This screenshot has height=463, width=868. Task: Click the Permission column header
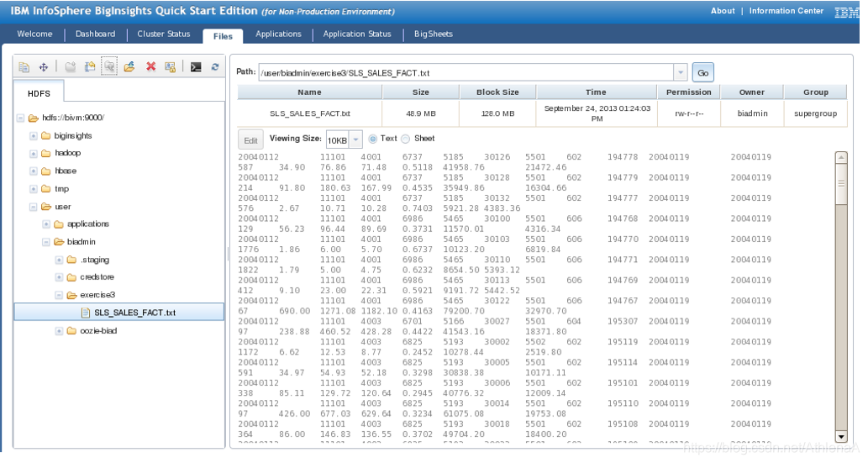point(689,92)
